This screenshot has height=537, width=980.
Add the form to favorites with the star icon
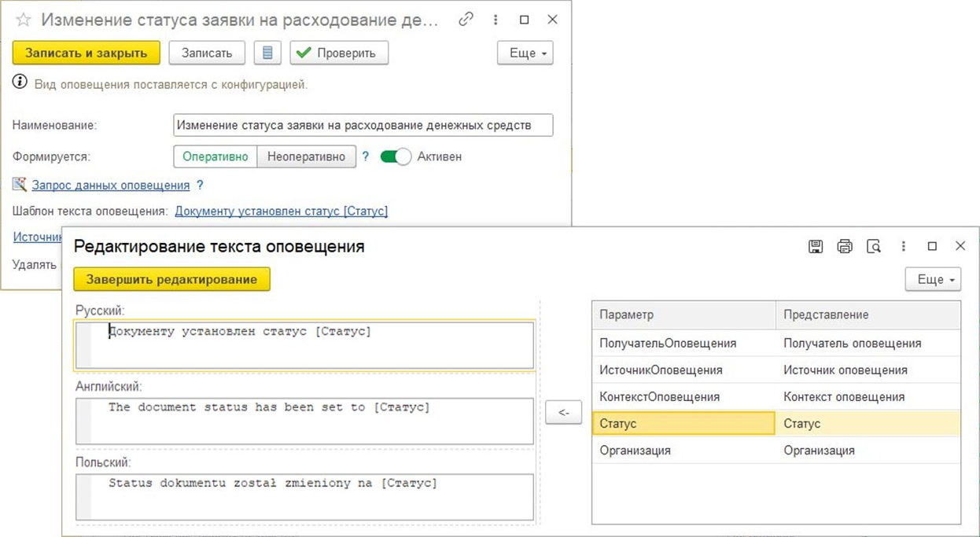click(23, 20)
